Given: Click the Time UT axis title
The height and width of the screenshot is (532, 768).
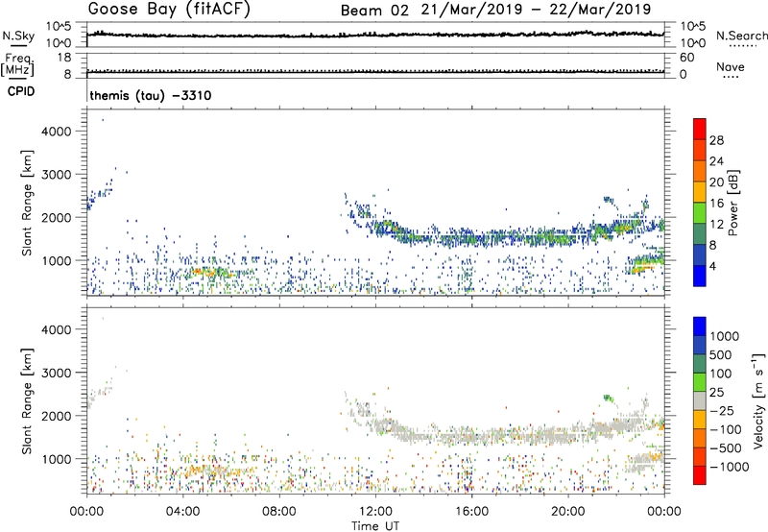Looking at the screenshot, I should [375, 526].
